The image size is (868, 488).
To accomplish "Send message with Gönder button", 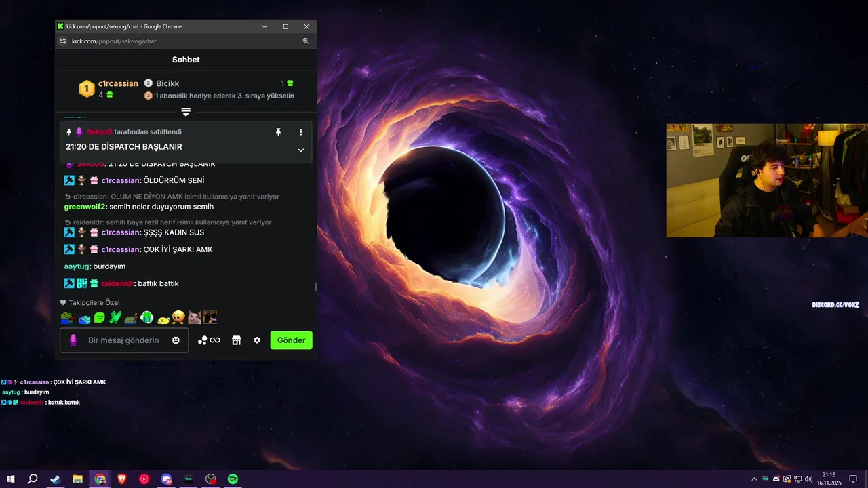I will [291, 340].
